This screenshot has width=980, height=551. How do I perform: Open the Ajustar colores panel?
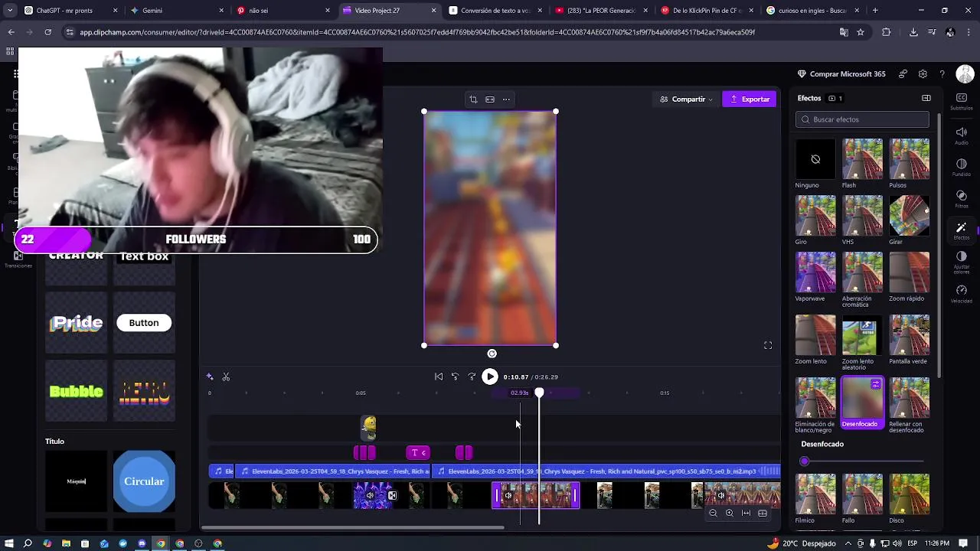[961, 262]
